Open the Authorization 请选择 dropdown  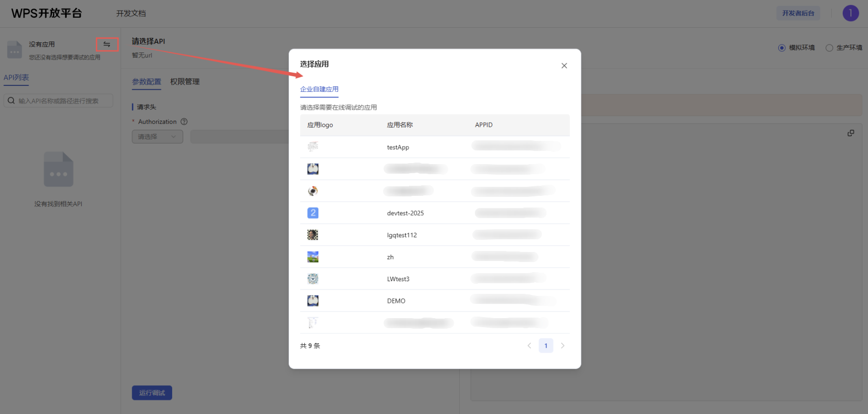(157, 137)
